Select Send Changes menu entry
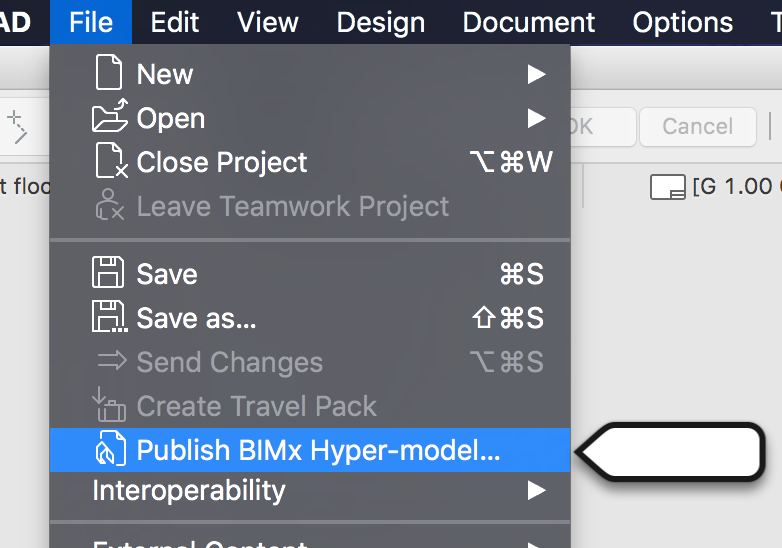782x548 pixels. (x=230, y=362)
